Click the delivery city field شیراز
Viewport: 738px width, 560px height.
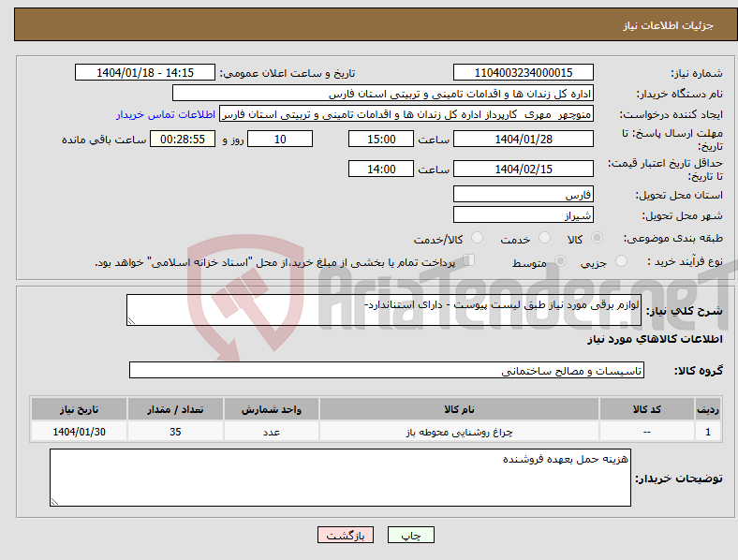tap(524, 214)
